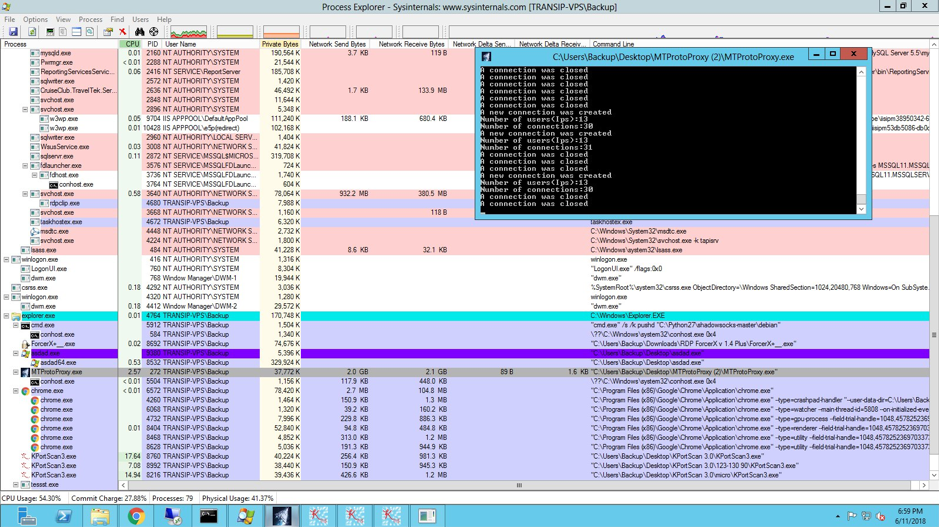Viewport: 939px width, 527px height.
Task: Sort by the User Name column header
Action: point(211,44)
